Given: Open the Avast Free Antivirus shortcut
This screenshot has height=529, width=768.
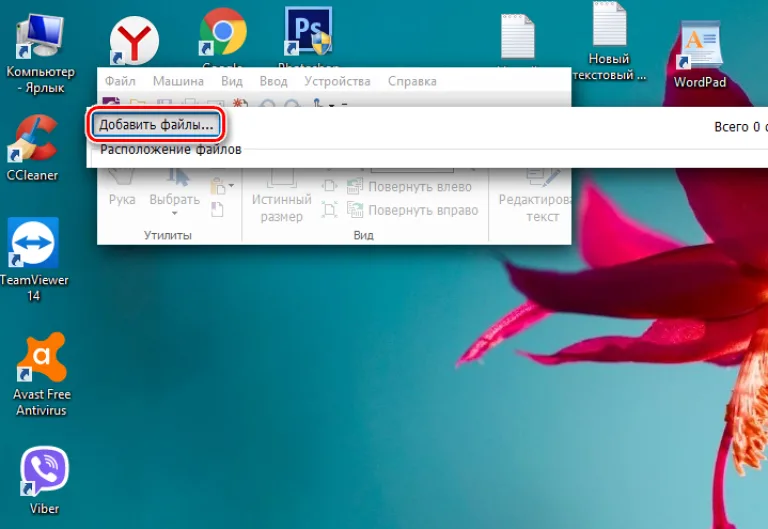Looking at the screenshot, I should click(42, 375).
